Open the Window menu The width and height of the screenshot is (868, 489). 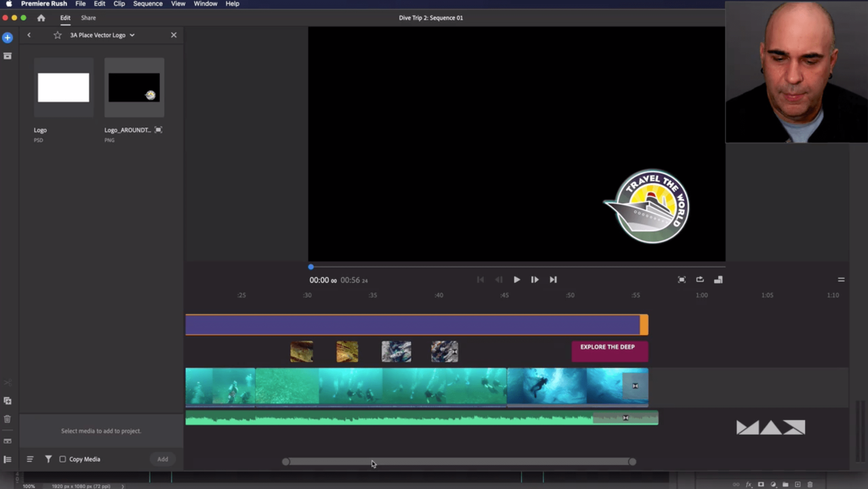[205, 3]
